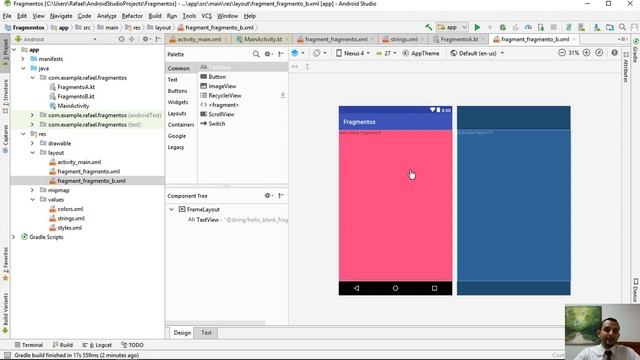
Task: Open the app run configuration dropdown
Action: [452, 27]
